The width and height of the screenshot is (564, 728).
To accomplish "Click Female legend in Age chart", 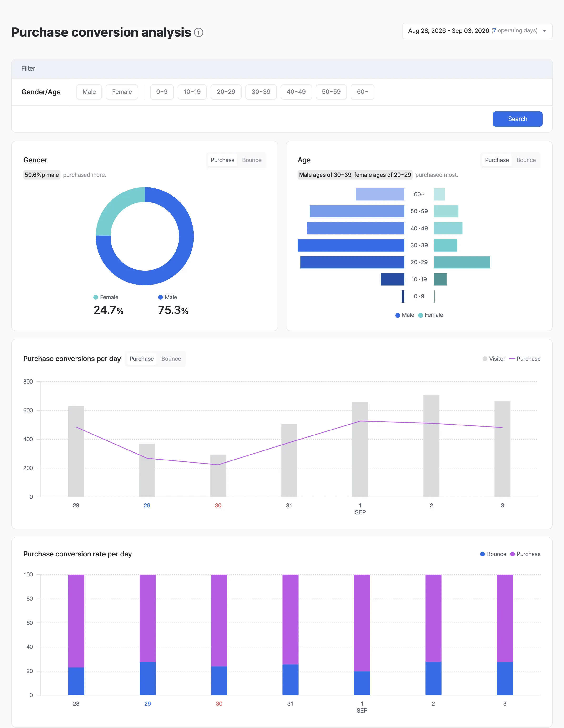I will click(x=431, y=315).
